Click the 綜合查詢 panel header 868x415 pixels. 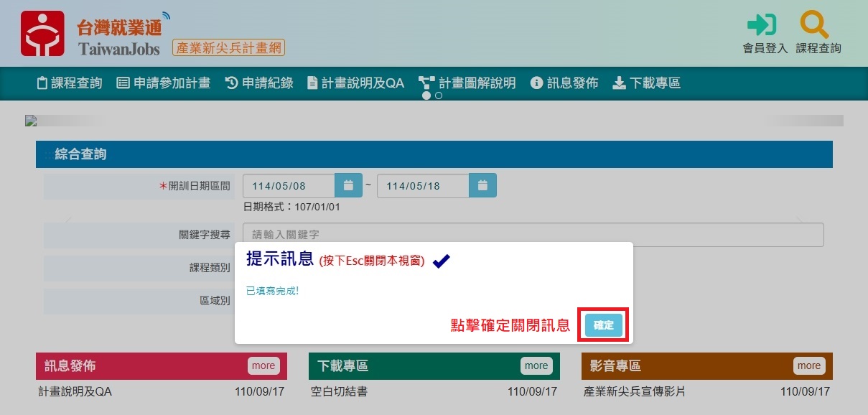pyautogui.click(x=434, y=154)
